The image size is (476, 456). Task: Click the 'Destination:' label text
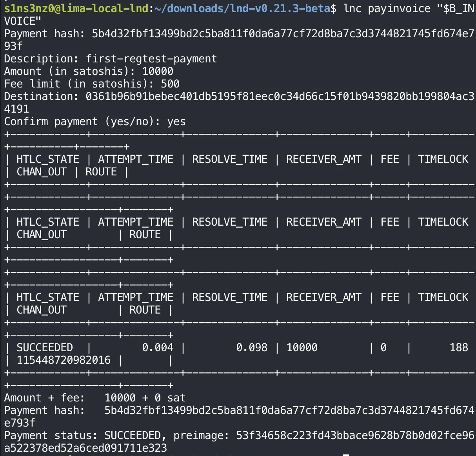(x=42, y=96)
